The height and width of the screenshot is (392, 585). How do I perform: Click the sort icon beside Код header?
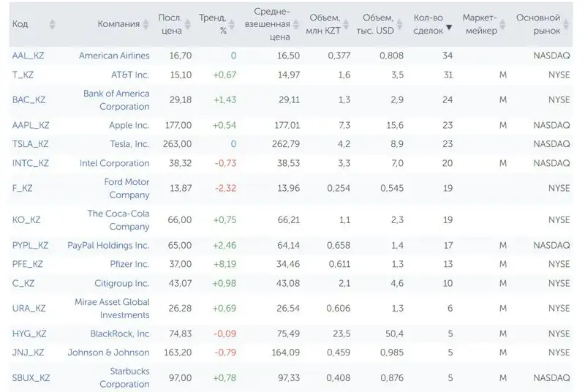pyautogui.click(x=52, y=24)
